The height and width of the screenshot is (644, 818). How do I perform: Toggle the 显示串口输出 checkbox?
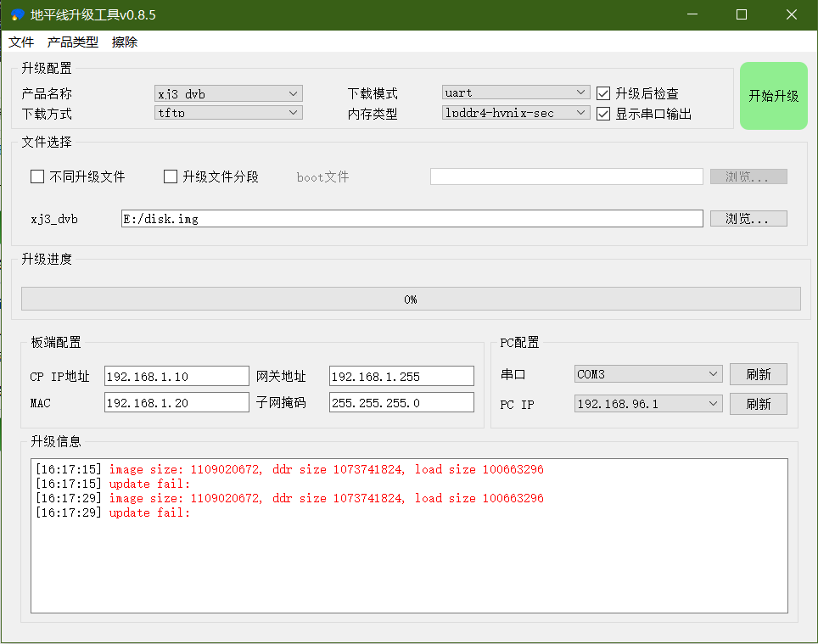click(x=604, y=113)
